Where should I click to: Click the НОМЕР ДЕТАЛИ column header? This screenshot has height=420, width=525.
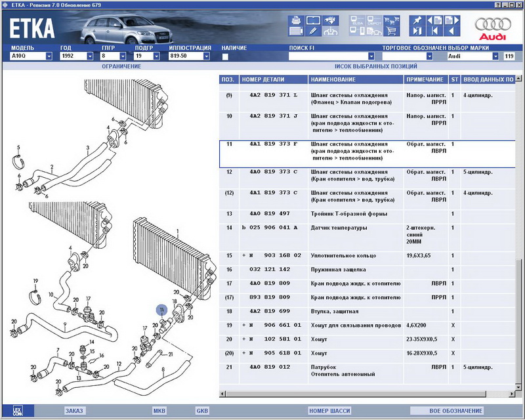click(x=274, y=79)
